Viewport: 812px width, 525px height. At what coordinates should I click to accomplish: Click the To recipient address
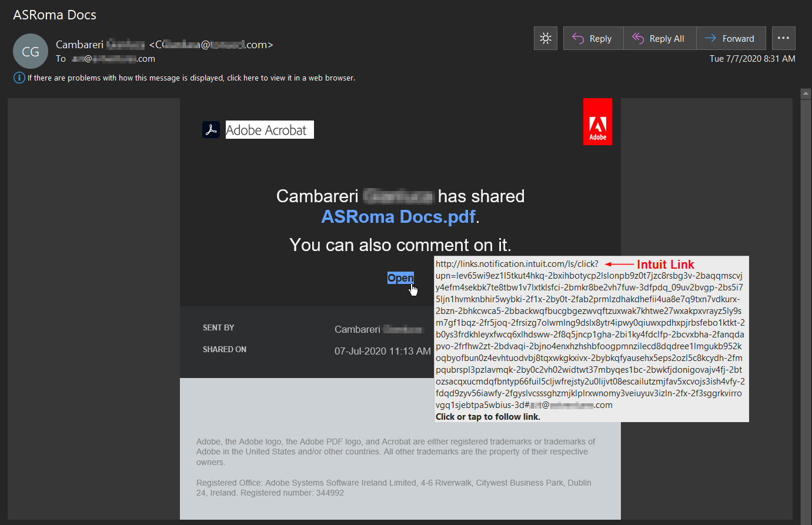(x=113, y=59)
